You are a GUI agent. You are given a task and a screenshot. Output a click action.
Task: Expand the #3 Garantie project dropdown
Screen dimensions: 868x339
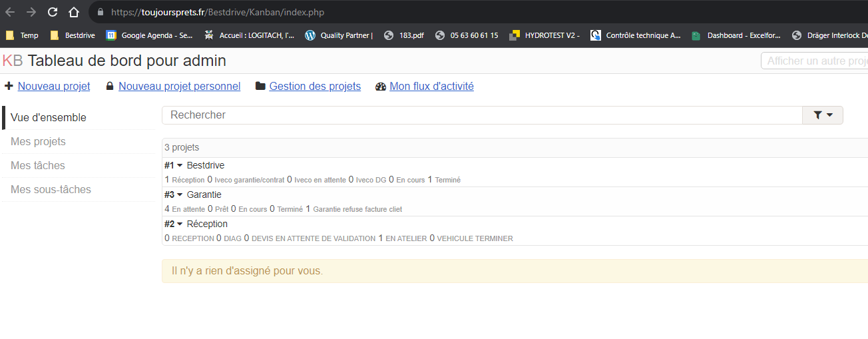179,195
